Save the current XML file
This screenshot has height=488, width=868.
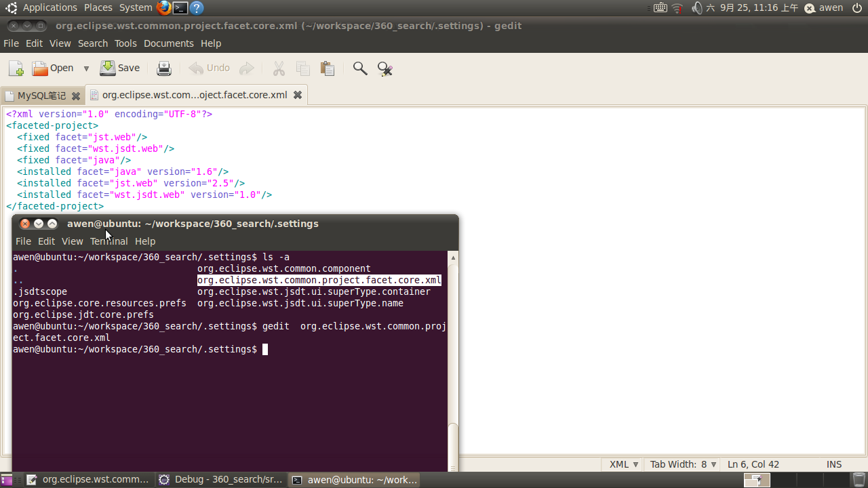pyautogui.click(x=119, y=68)
